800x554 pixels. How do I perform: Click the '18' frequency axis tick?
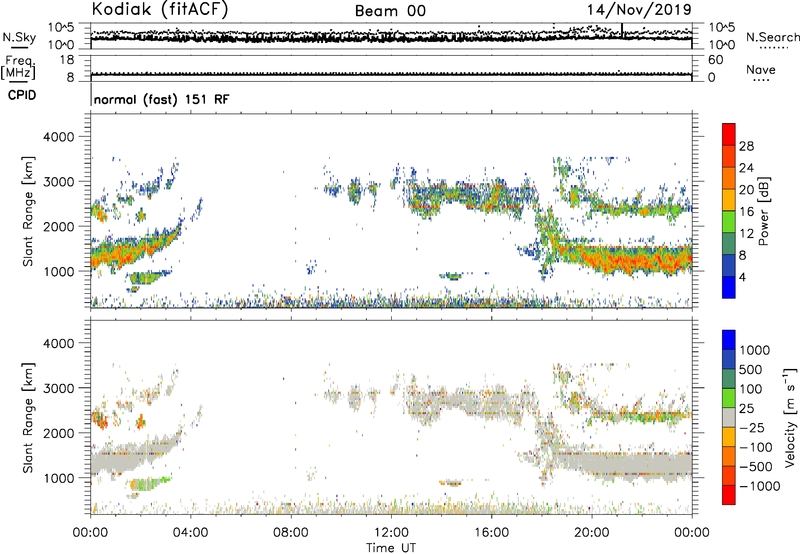(66, 60)
